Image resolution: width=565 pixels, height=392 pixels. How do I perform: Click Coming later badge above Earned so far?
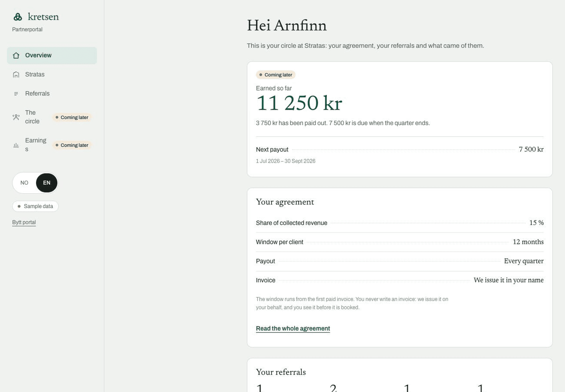[x=276, y=75]
